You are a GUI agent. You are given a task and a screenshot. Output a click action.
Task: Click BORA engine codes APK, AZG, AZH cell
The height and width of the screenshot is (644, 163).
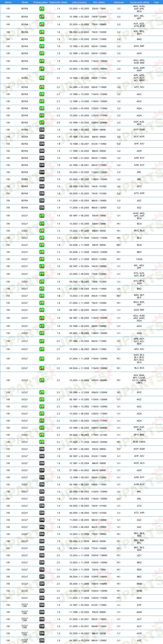tap(139, 78)
